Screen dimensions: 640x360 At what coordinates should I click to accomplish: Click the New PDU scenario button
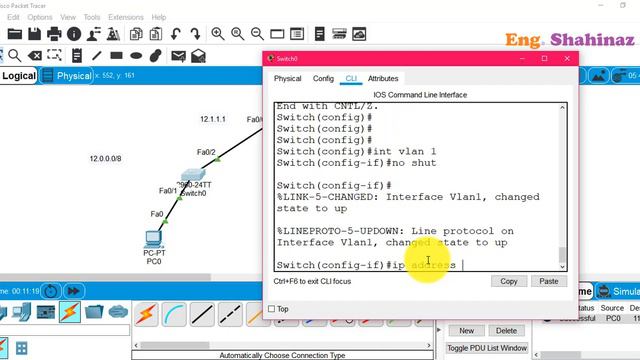466,331
